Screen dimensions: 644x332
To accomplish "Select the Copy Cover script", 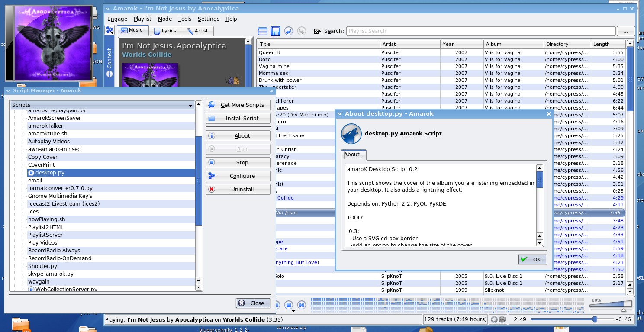I will (111, 157).
